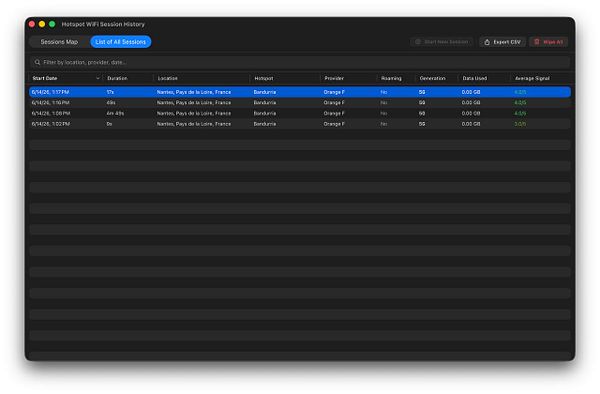Select the 1:10 PM session row date
This screenshot has width=600, height=394.
50,103
